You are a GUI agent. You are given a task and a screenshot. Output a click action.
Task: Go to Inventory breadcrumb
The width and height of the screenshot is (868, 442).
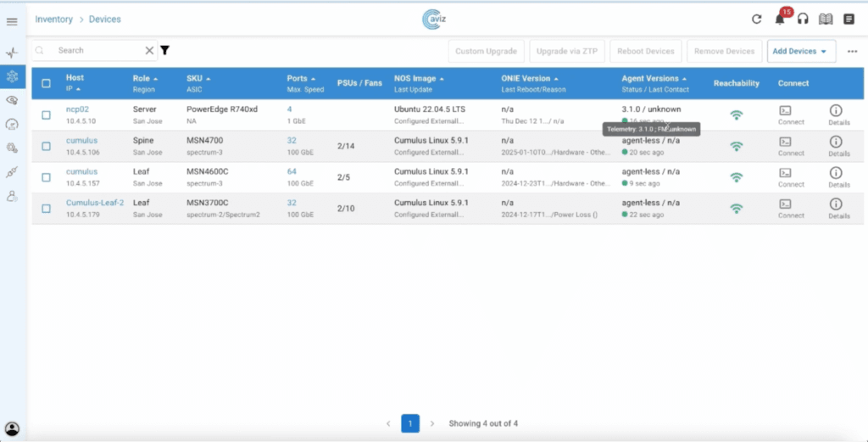pos(53,19)
